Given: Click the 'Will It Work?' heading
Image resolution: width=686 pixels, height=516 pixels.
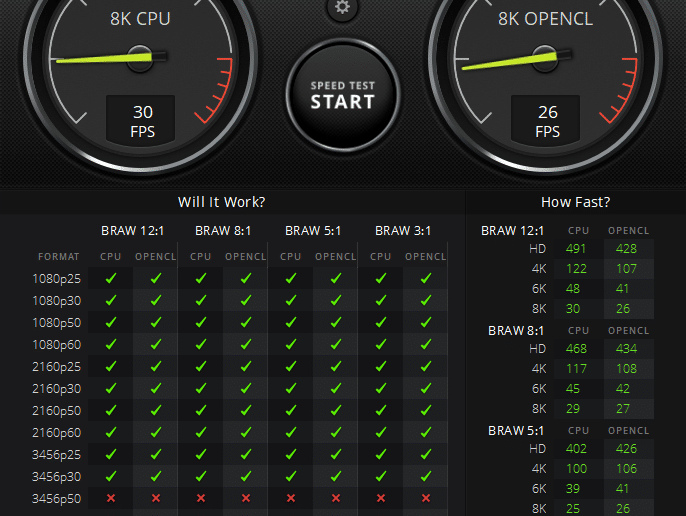Looking at the screenshot, I should (x=221, y=202).
